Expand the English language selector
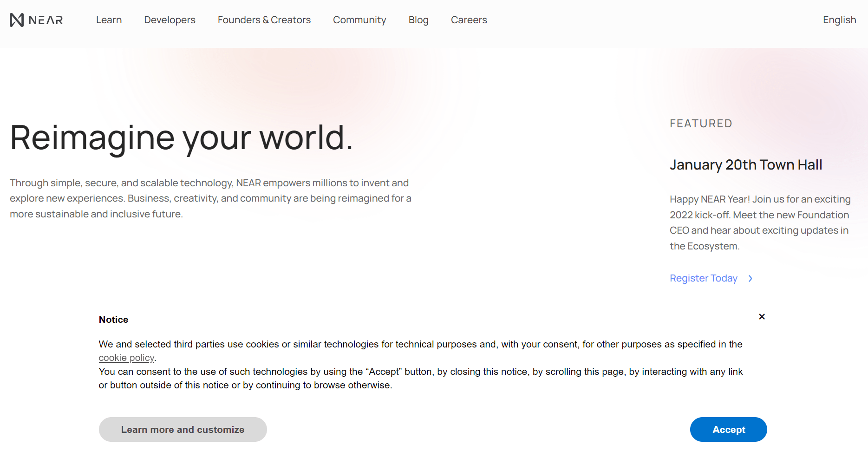Viewport: 868px width, 452px height. [839, 20]
